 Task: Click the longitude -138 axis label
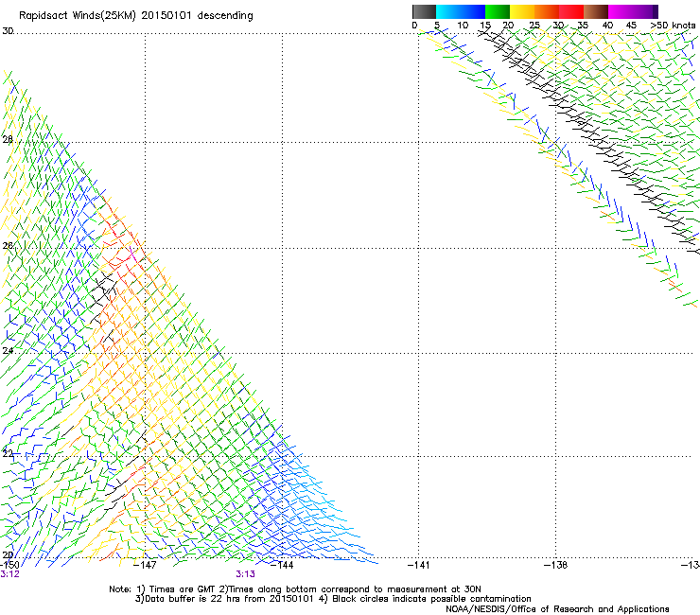point(555,565)
